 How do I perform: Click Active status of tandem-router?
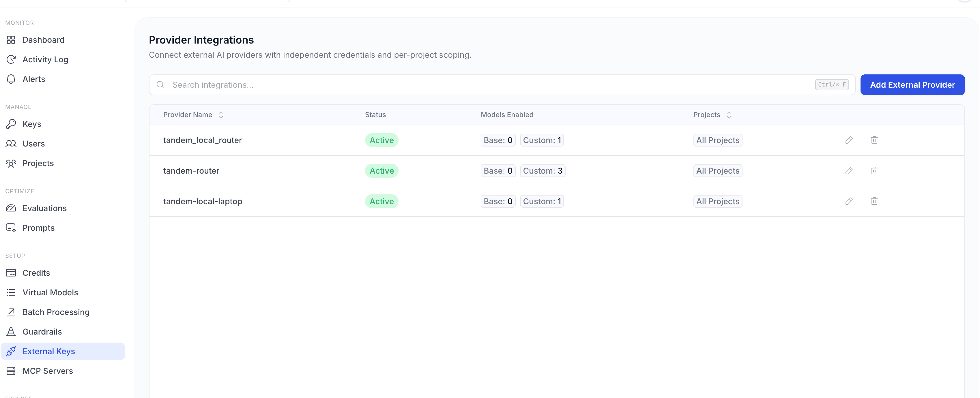pos(381,171)
